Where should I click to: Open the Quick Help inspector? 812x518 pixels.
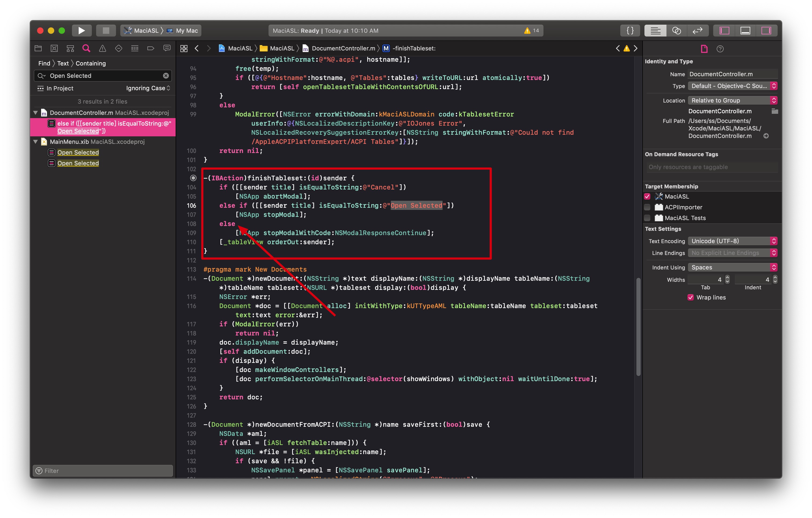click(720, 49)
